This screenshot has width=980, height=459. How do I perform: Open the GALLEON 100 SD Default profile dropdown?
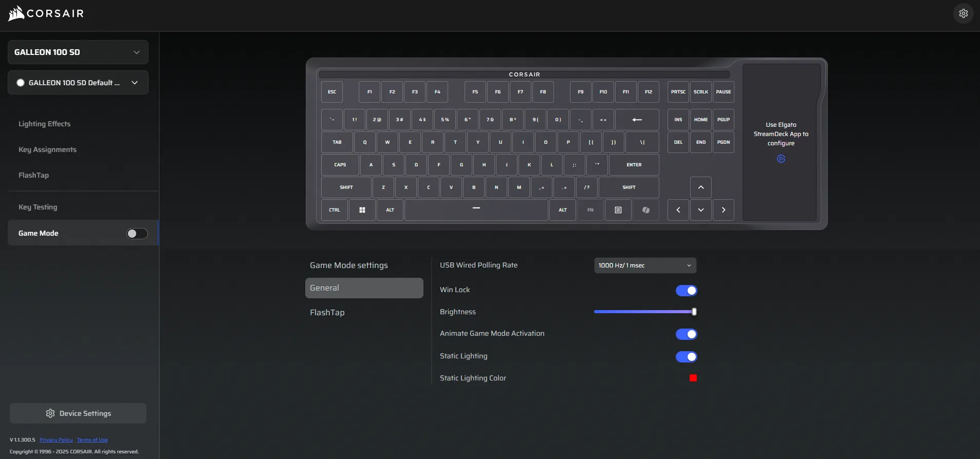(x=78, y=83)
